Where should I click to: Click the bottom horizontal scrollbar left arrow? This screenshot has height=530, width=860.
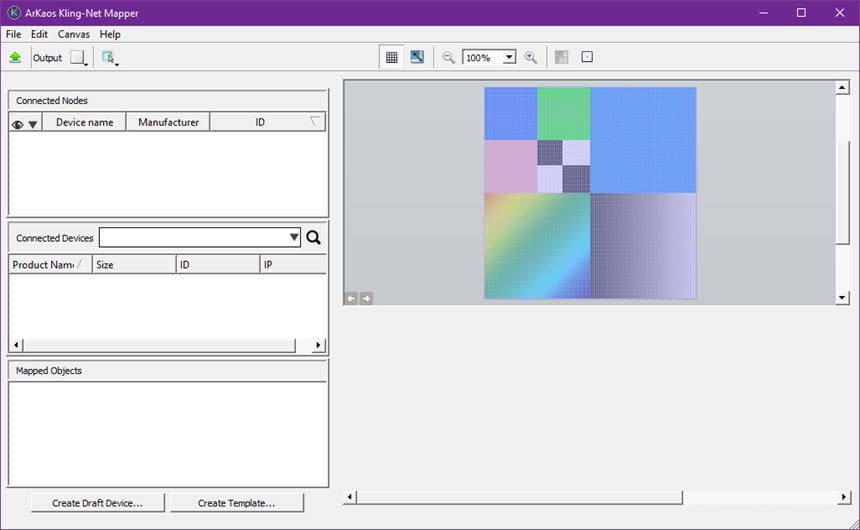[x=349, y=497]
